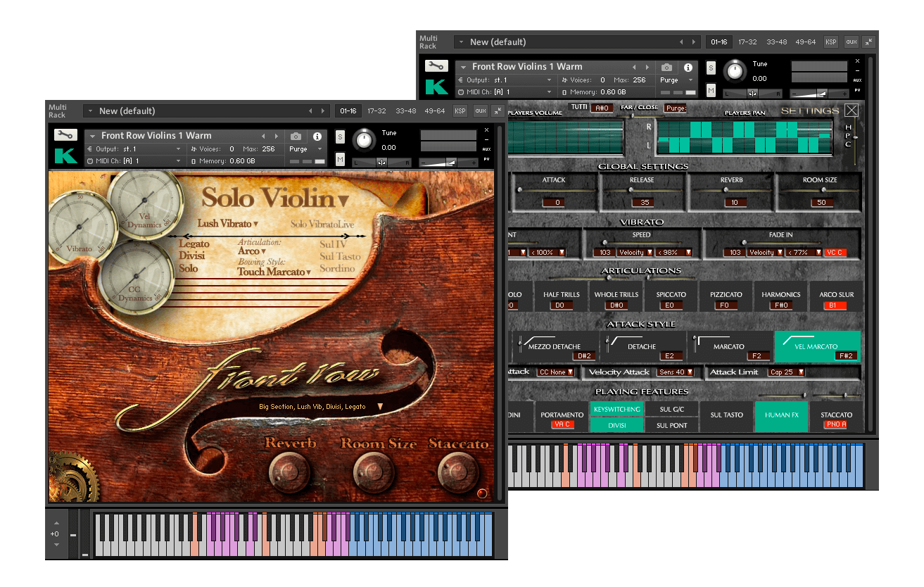Viewport: 924px width, 587px height.
Task: Click aux tab in rear window header
Action: point(851,42)
